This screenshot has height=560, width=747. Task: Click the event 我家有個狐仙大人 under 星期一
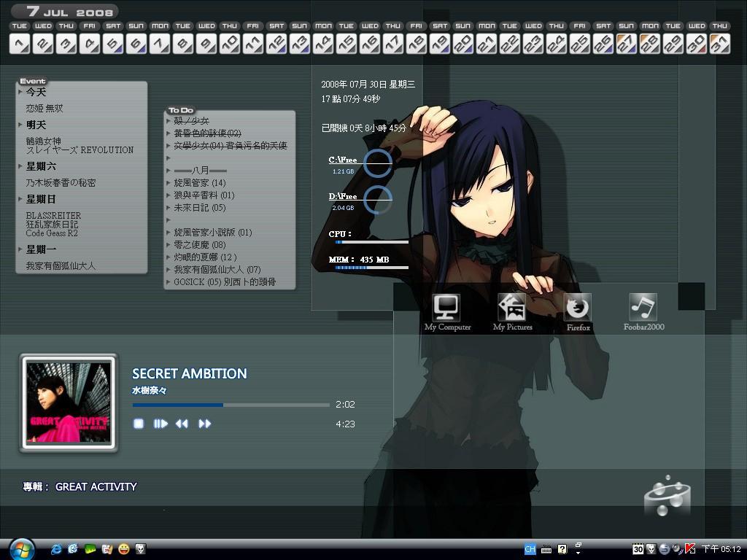click(61, 265)
